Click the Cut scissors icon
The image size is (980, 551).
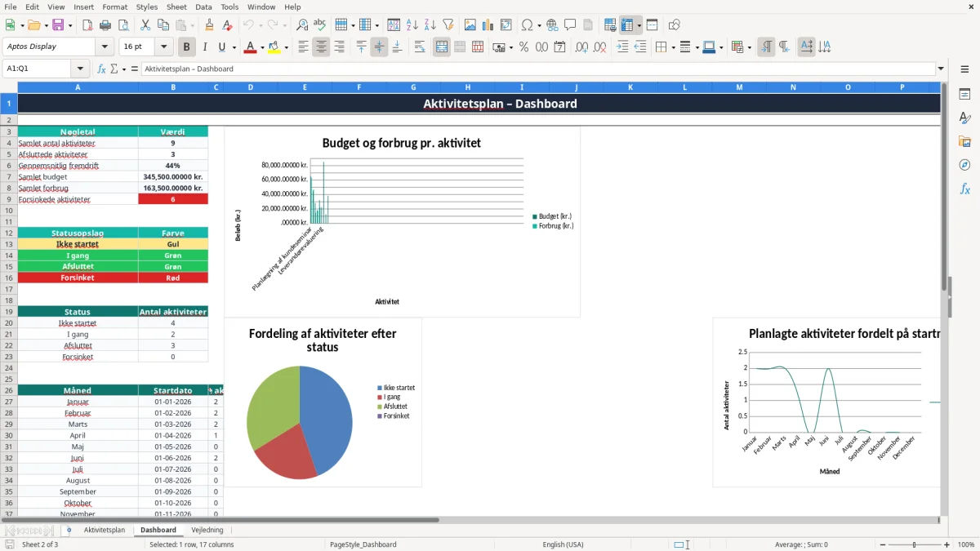coord(145,25)
